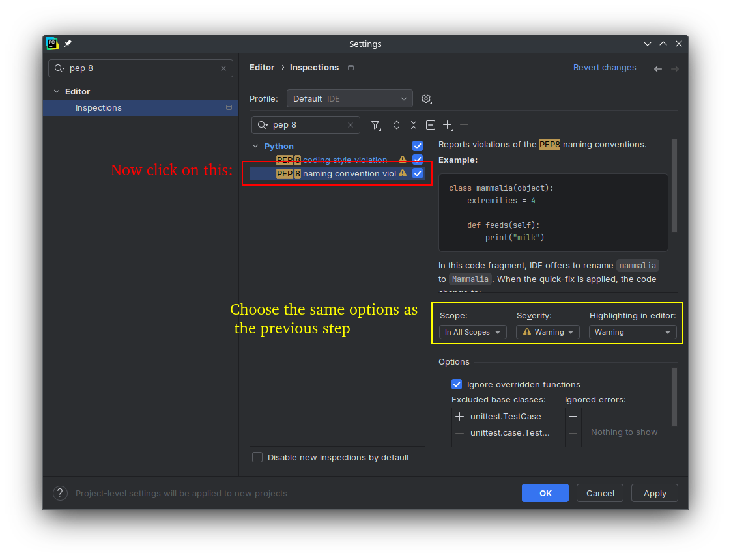
Task: Click the help question mark icon
Action: 60,494
